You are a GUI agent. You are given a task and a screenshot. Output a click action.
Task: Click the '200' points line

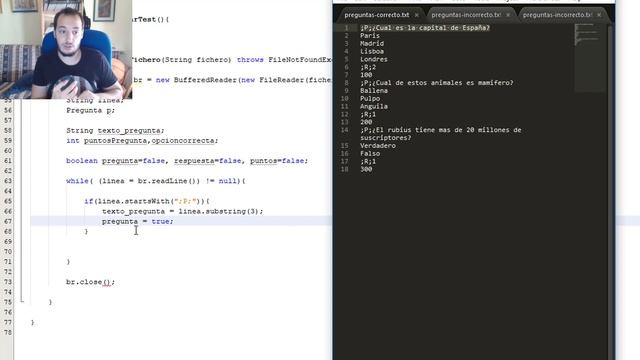[x=366, y=122]
